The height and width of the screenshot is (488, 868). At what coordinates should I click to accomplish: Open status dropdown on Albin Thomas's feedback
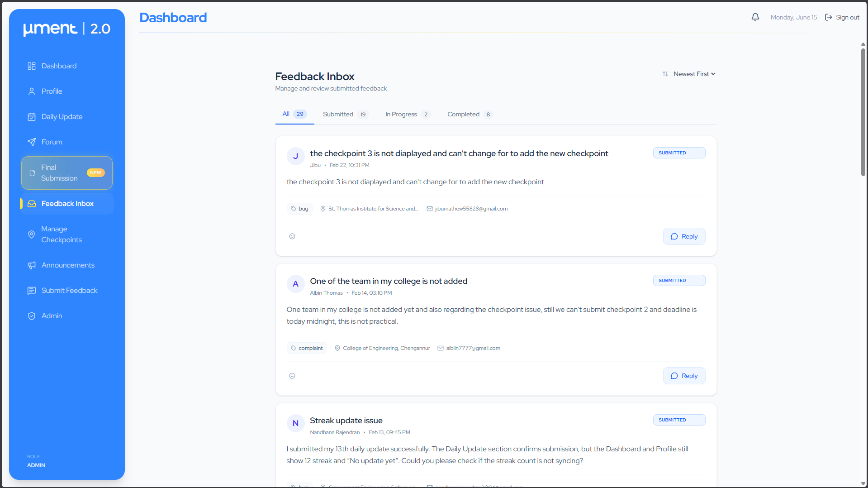tap(679, 281)
